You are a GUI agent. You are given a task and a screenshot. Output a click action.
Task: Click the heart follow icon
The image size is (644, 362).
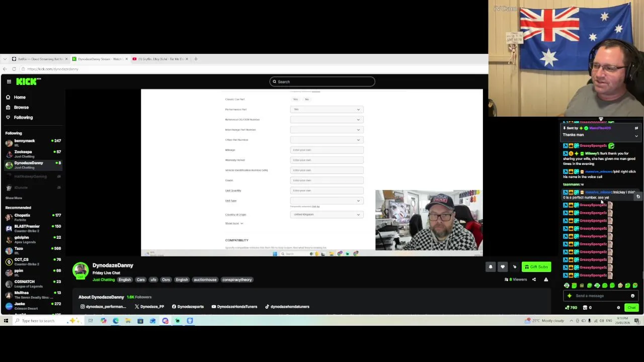pyautogui.click(x=503, y=267)
